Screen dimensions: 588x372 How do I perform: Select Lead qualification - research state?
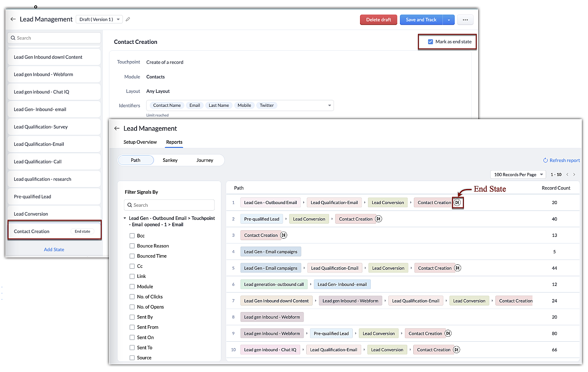[55, 179]
